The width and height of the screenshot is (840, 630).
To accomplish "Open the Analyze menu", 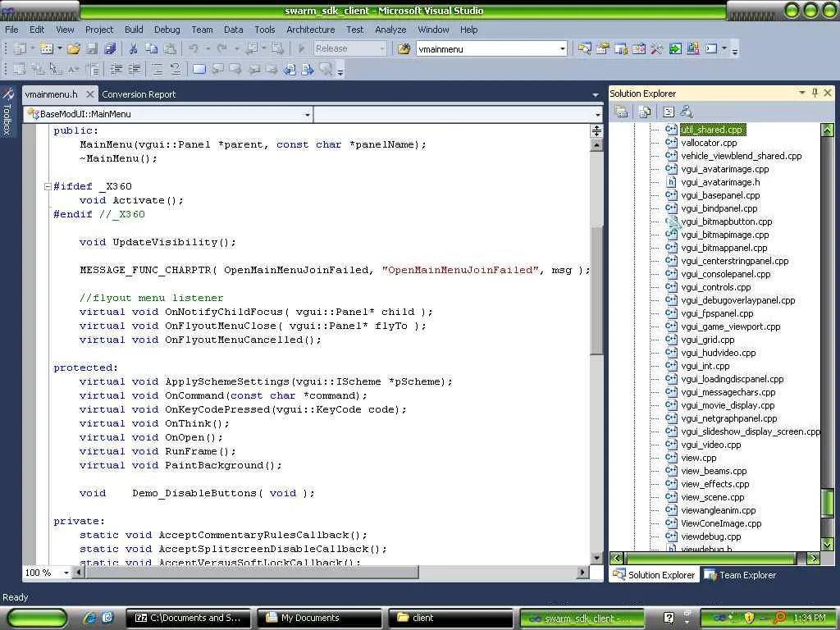I will [x=390, y=30].
